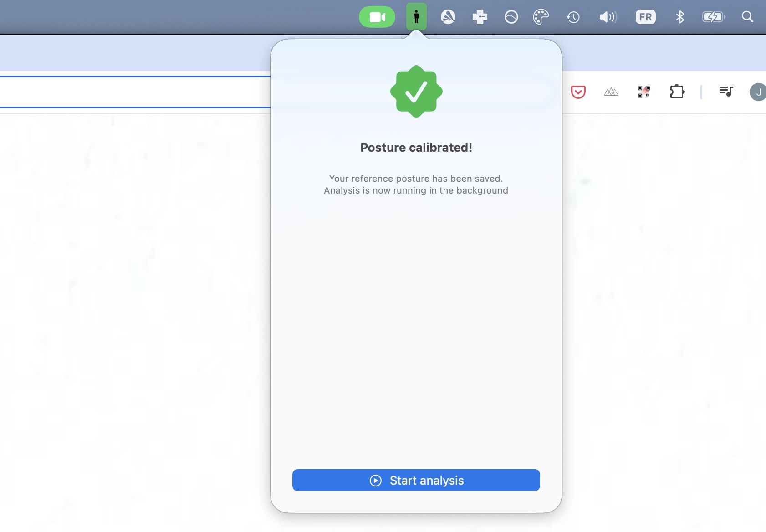Open the volume control in menu bar
The height and width of the screenshot is (532, 766).
(608, 17)
